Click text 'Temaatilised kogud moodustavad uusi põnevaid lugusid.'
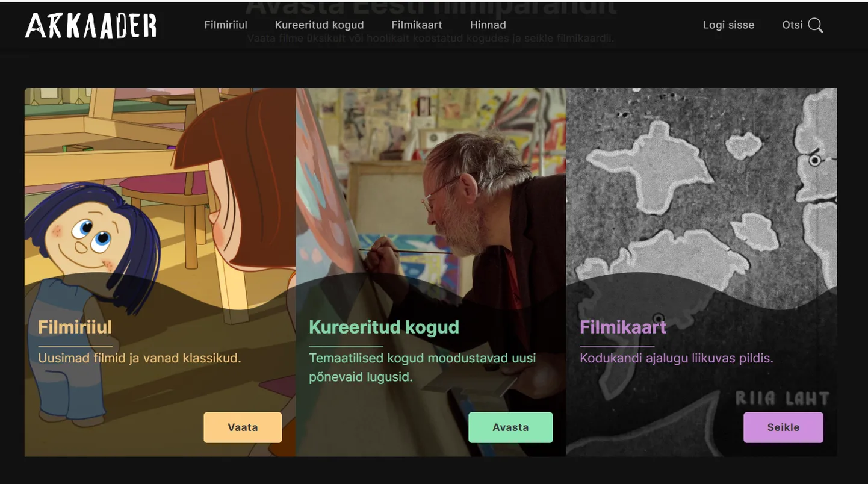 [423, 367]
